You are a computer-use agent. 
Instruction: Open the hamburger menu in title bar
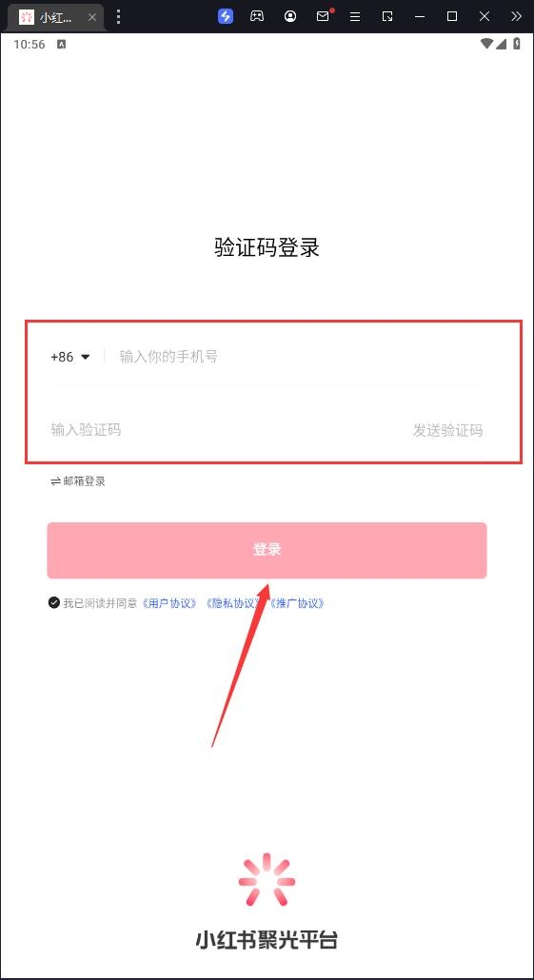point(354,17)
